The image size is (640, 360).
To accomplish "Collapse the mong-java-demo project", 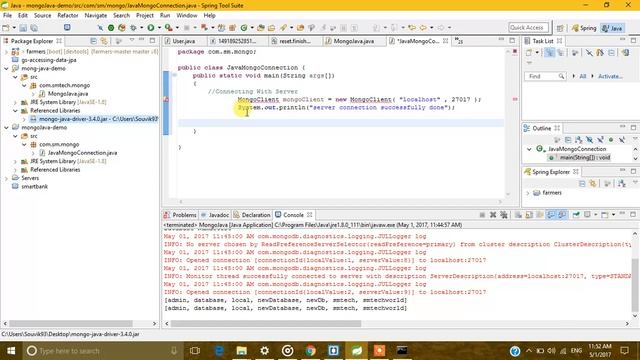I will (6, 69).
